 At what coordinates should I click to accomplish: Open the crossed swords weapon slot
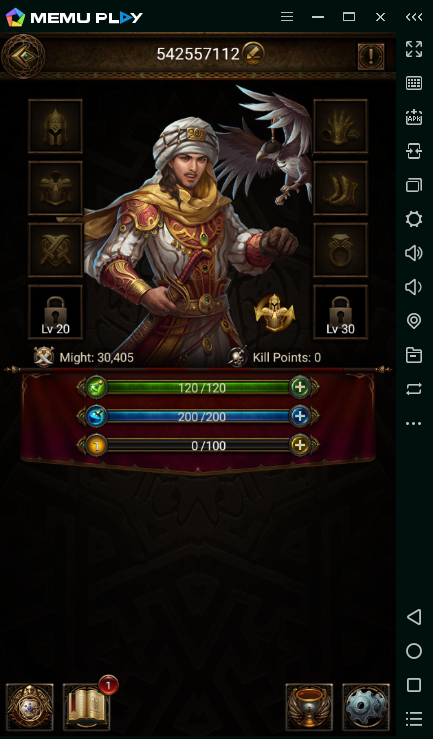[55, 250]
